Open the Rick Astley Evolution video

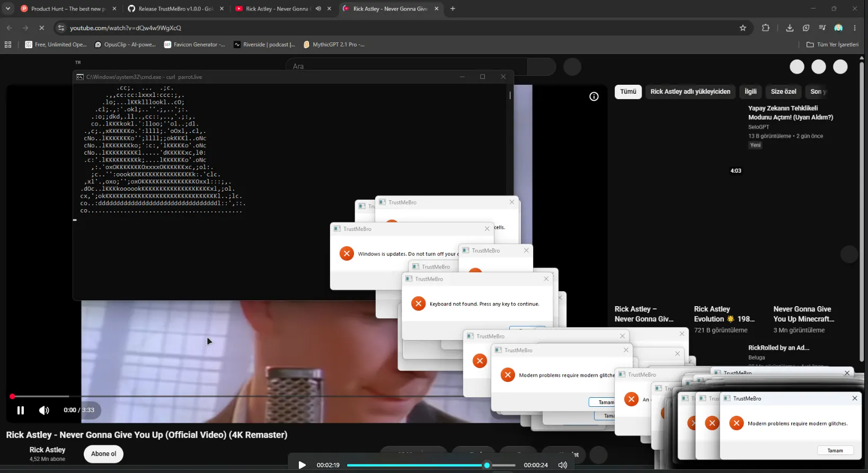click(x=724, y=314)
